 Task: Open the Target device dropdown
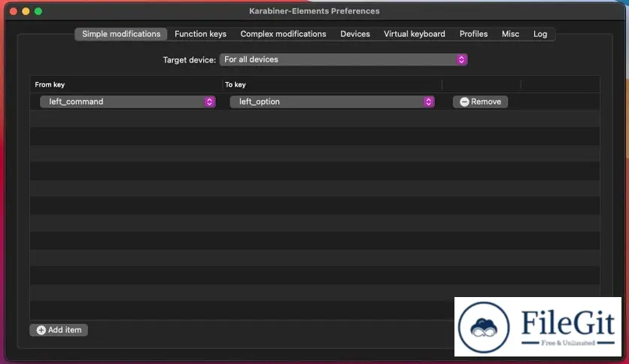[343, 59]
